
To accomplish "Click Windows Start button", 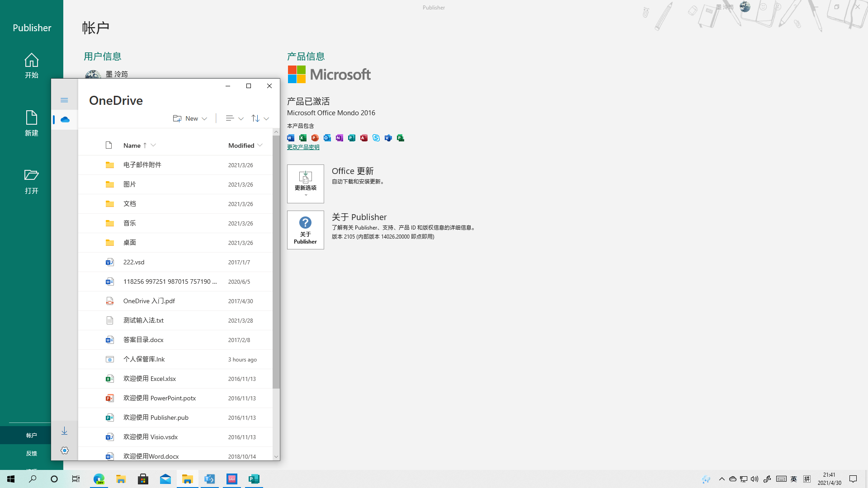I will point(11,479).
